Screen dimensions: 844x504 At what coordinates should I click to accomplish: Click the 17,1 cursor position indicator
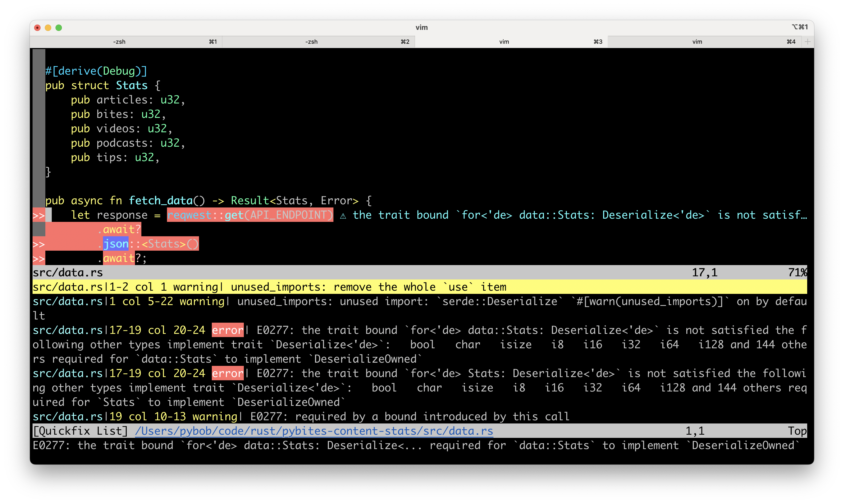(705, 272)
